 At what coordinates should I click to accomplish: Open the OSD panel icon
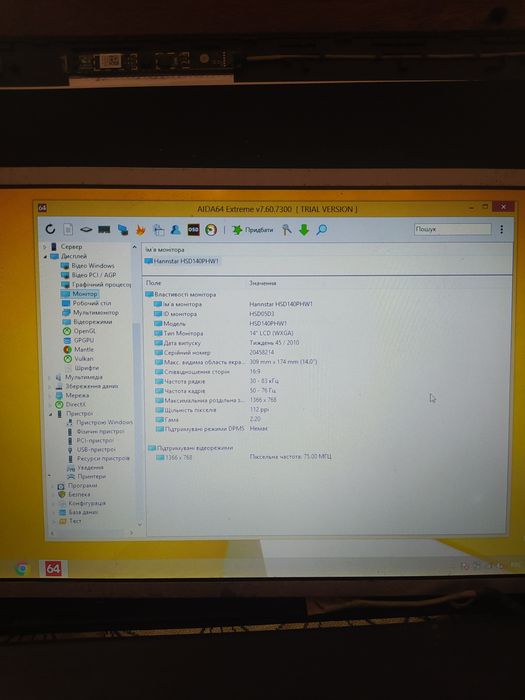[x=193, y=229]
